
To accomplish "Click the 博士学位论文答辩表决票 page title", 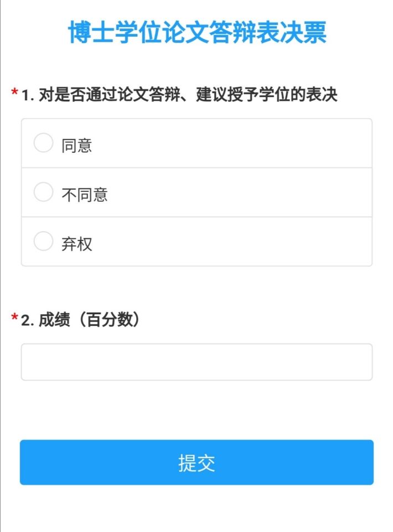I will (197, 32).
